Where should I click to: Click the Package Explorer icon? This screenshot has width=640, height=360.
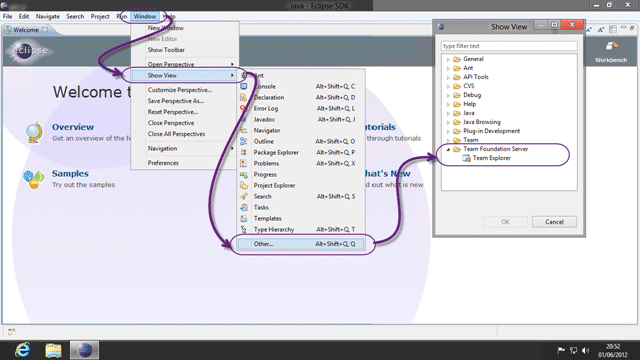244,152
